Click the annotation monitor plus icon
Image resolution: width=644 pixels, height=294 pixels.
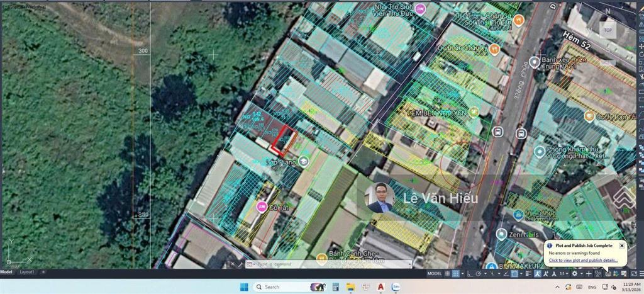pos(589,273)
